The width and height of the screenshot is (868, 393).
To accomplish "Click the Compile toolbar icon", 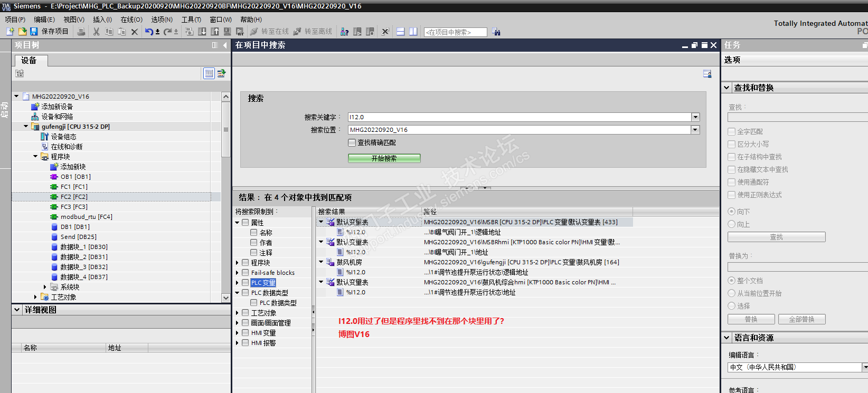I will pos(189,32).
